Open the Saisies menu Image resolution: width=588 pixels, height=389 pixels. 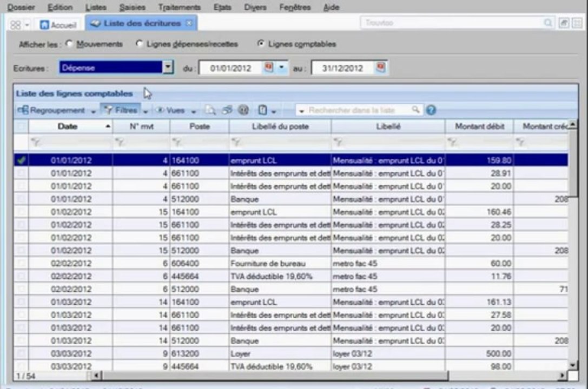pyautogui.click(x=132, y=7)
